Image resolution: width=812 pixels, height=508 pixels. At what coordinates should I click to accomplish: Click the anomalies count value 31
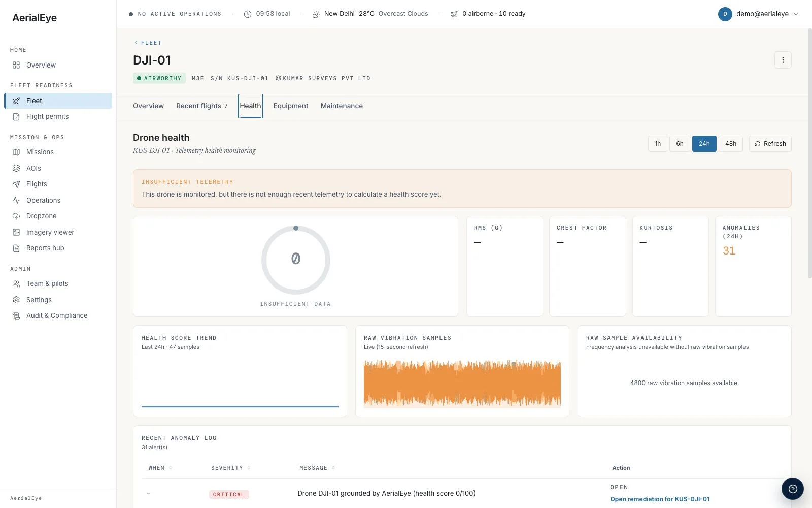click(729, 251)
